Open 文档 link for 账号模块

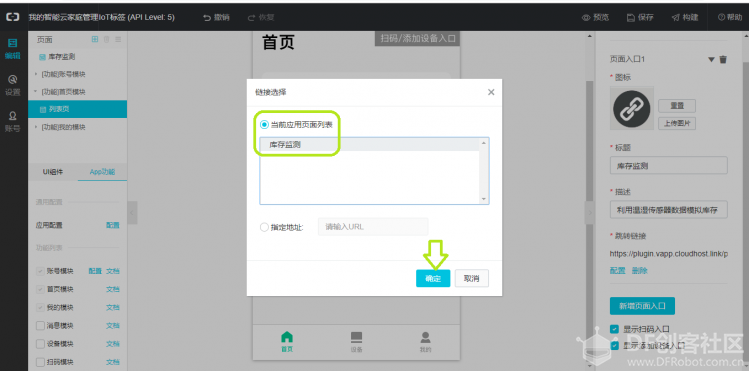coord(113,271)
